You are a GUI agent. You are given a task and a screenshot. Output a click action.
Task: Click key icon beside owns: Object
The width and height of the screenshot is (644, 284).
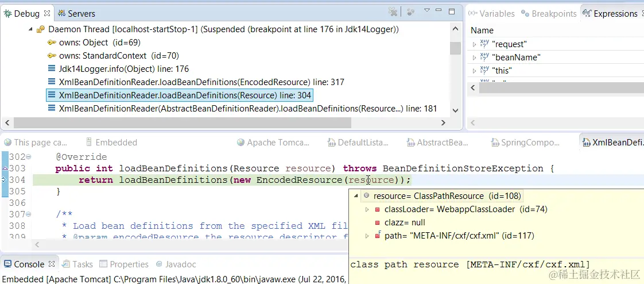click(x=52, y=43)
